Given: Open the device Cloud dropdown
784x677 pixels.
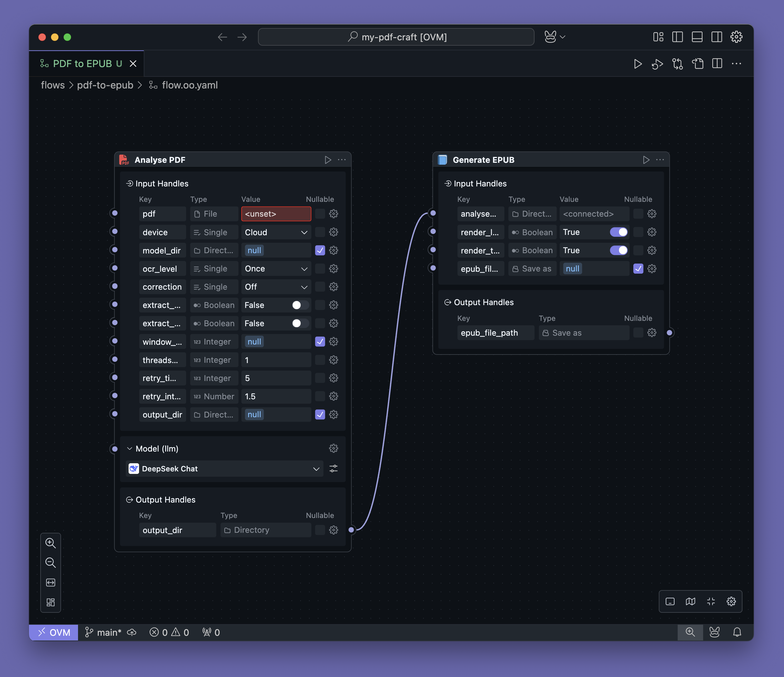Looking at the screenshot, I should click(x=276, y=232).
